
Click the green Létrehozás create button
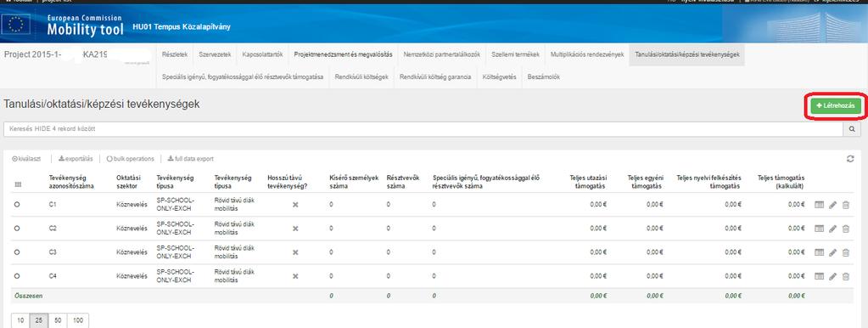tap(836, 106)
